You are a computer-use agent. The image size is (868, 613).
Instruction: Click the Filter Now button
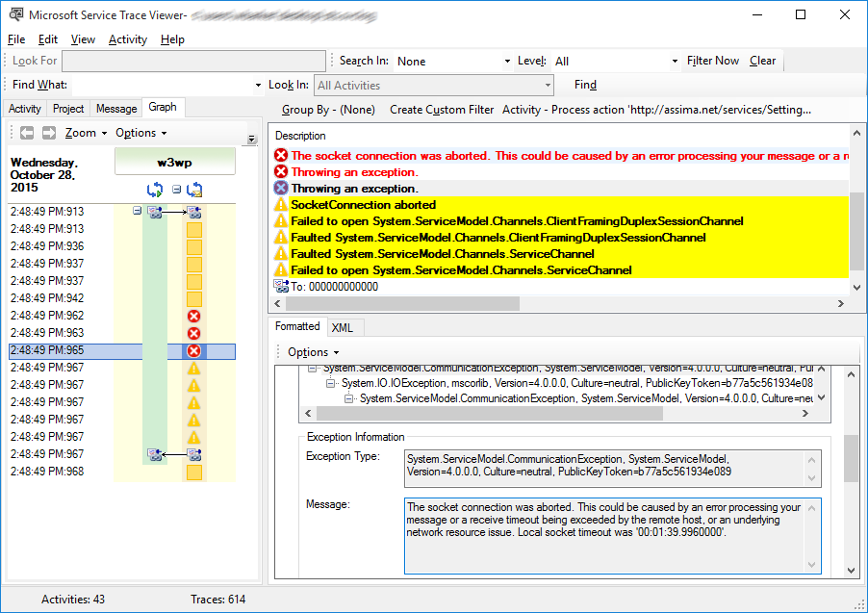(x=712, y=61)
